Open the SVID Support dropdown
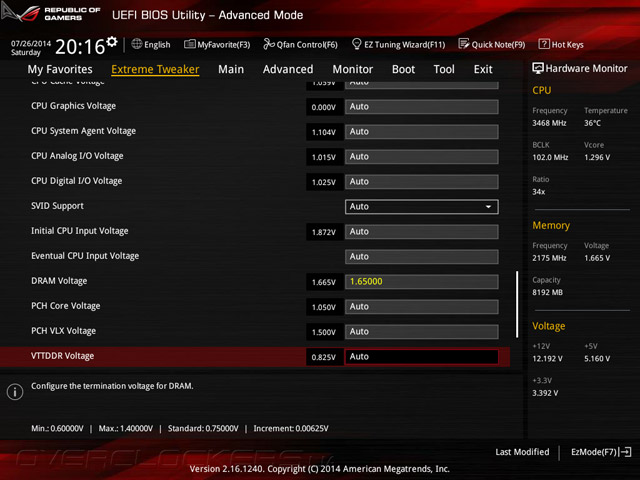Image resolution: width=640 pixels, height=480 pixels. pos(421,207)
